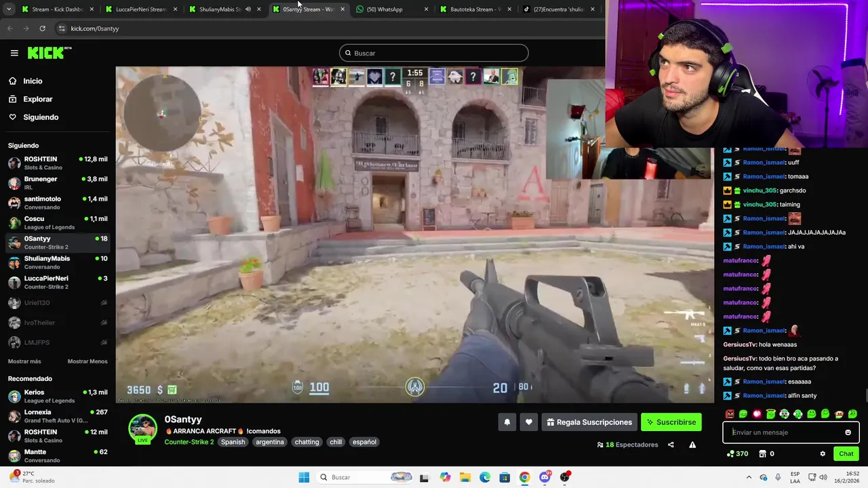The height and width of the screenshot is (488, 868).
Task: Click Regala Suscripciones button
Action: point(589,422)
